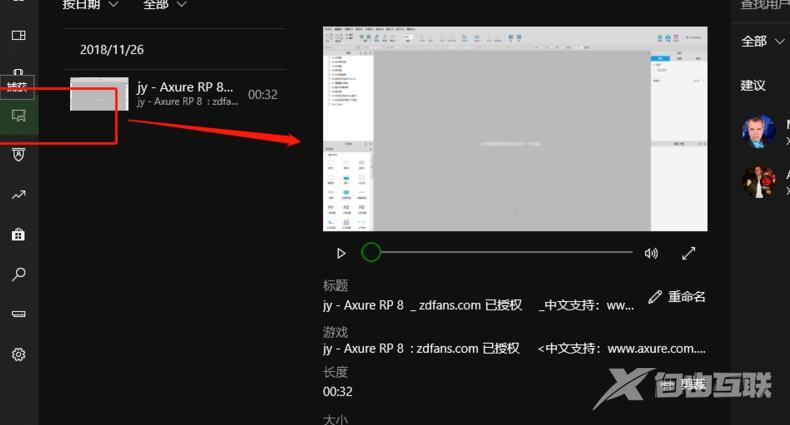
Task: Open the My Games icon in sidebar
Action: click(19, 35)
